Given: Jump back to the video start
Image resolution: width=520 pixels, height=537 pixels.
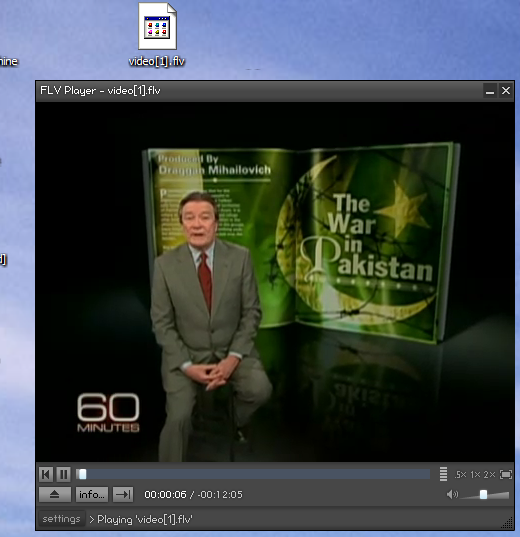Looking at the screenshot, I should (46, 474).
